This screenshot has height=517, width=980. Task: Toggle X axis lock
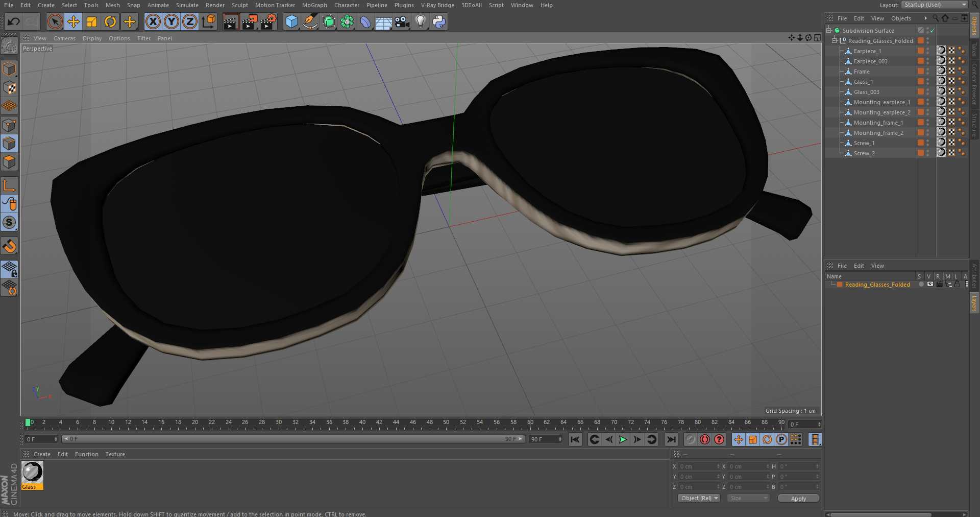[x=153, y=21]
